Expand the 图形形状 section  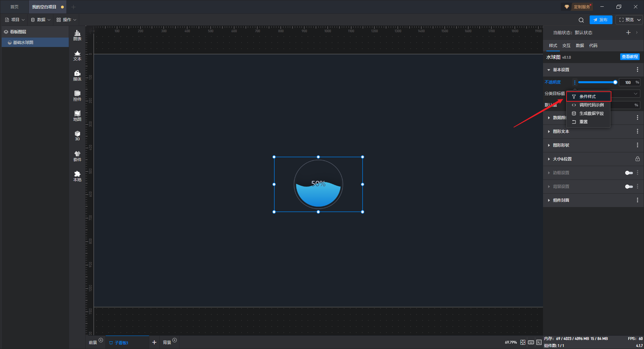click(549, 145)
